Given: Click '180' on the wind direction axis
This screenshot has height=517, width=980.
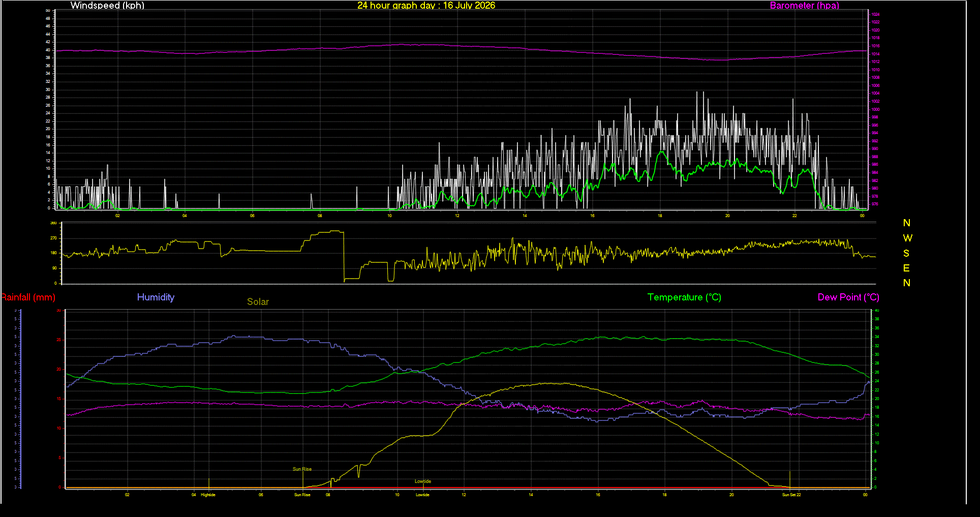Looking at the screenshot, I should tap(53, 253).
